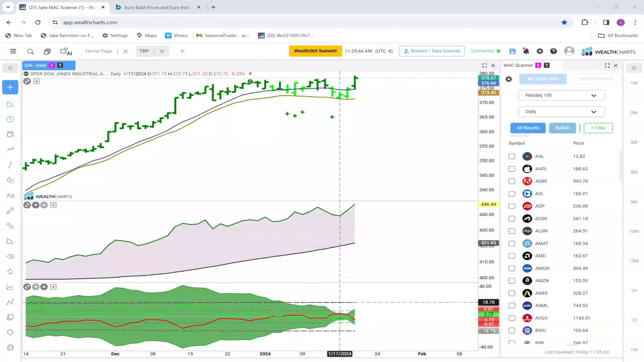Open Home Page tab options menu
Screen dimensions: 644x362
pyautogui.click(x=117, y=51)
